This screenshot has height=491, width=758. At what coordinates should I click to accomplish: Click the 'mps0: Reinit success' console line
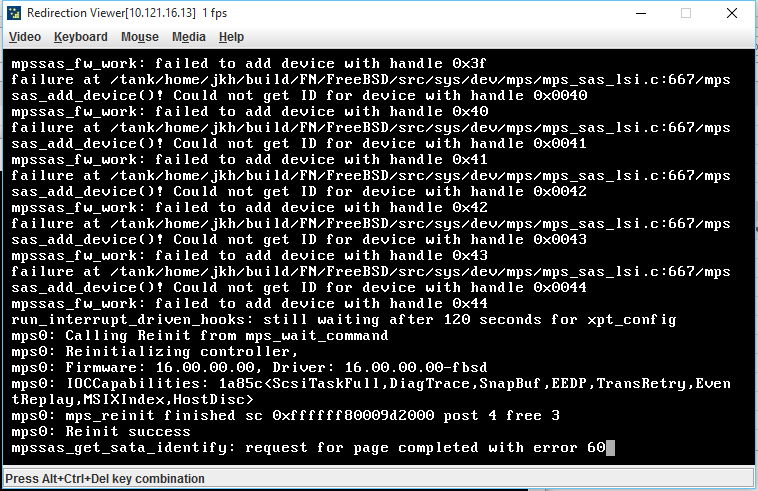(x=101, y=432)
